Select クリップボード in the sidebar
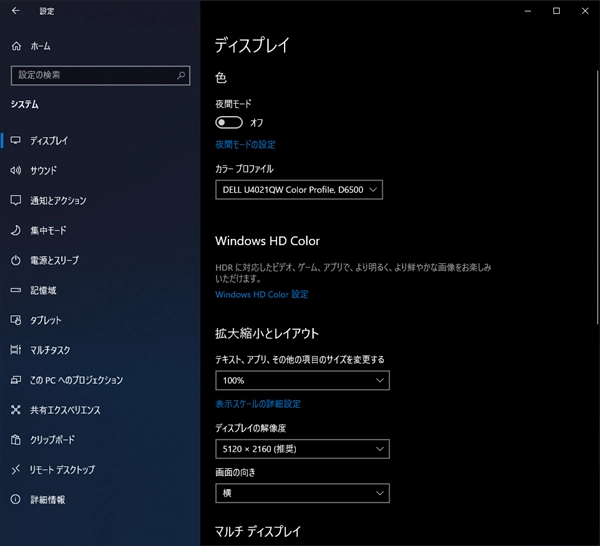The height and width of the screenshot is (546, 600). tap(52, 440)
